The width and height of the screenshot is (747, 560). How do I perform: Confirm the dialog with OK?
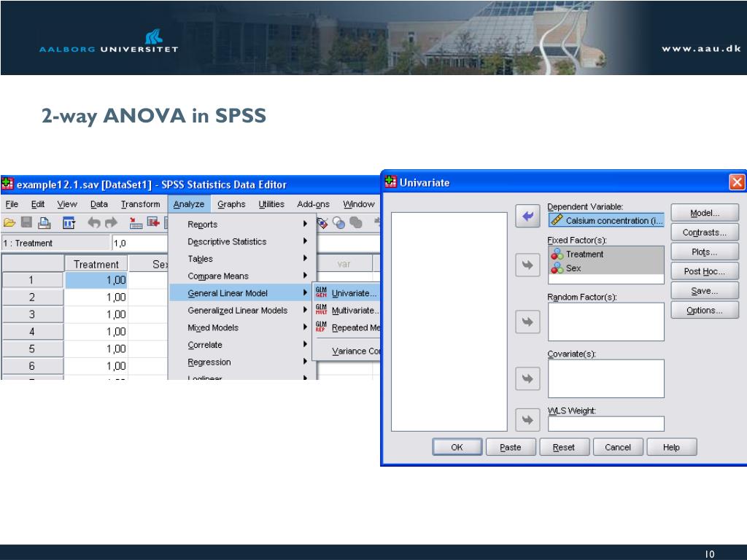(x=457, y=447)
